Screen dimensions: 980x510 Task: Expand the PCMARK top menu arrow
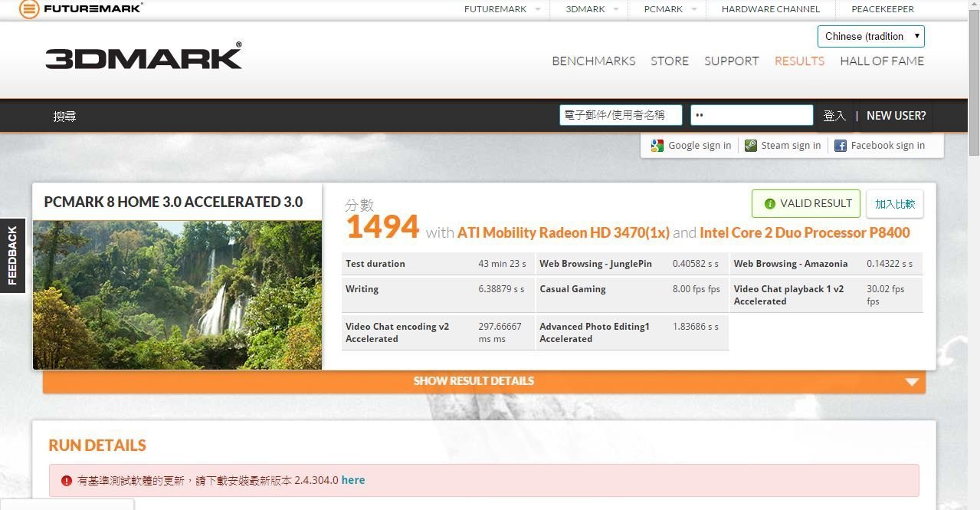click(694, 9)
